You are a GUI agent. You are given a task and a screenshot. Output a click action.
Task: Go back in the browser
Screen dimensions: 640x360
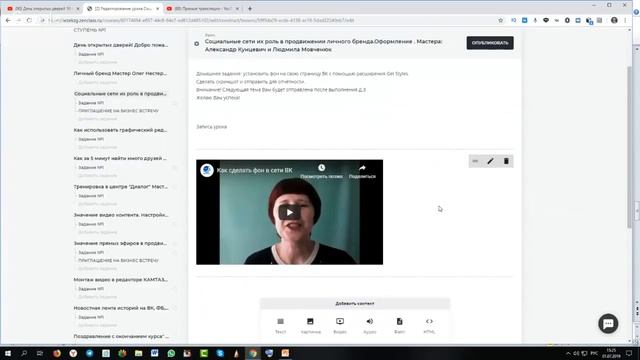[x=8, y=20]
